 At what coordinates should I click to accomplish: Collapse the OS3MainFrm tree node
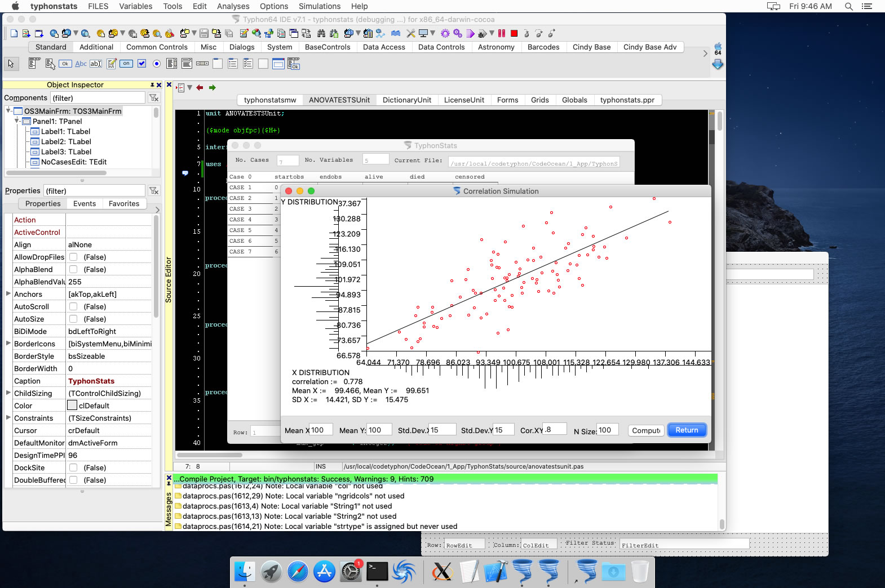[x=8, y=111]
